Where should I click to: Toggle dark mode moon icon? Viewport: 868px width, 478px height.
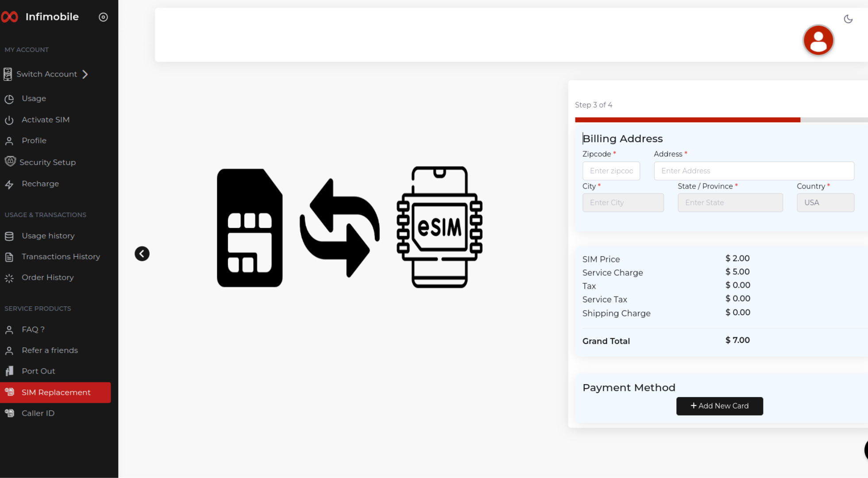[x=848, y=19]
